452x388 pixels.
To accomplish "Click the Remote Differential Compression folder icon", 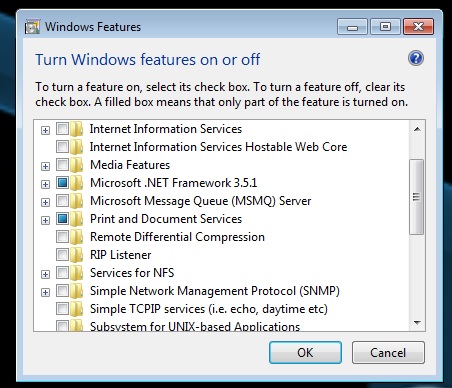I will (76, 237).
